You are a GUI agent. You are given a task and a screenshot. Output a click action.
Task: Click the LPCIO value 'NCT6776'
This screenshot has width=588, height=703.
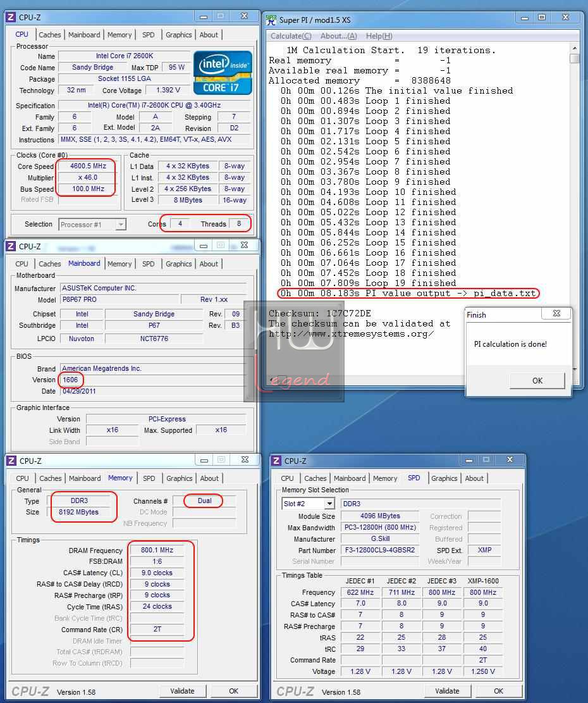pos(154,339)
